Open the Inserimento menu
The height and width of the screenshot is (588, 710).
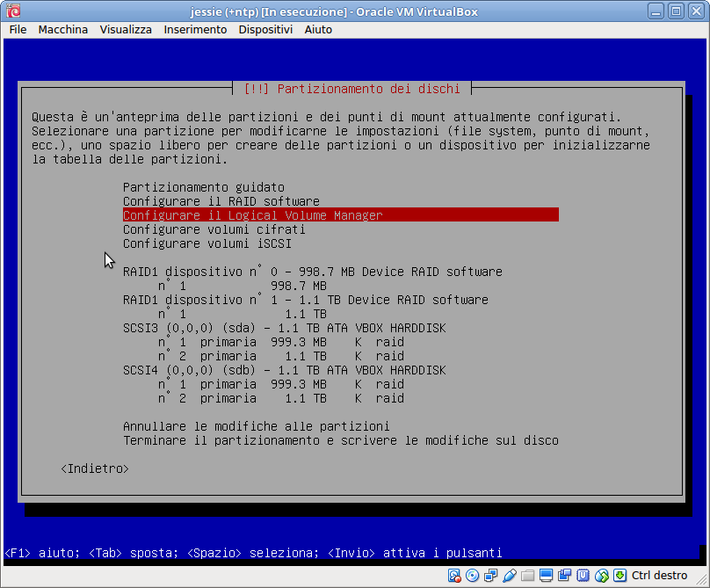coord(195,30)
